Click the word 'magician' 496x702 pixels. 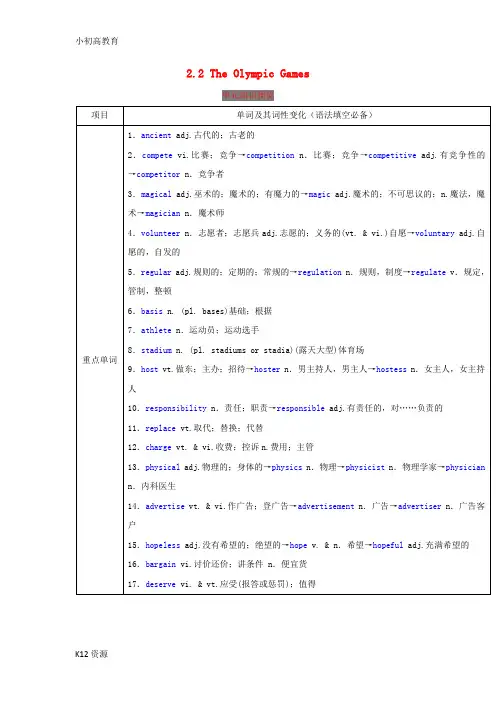click(162, 214)
